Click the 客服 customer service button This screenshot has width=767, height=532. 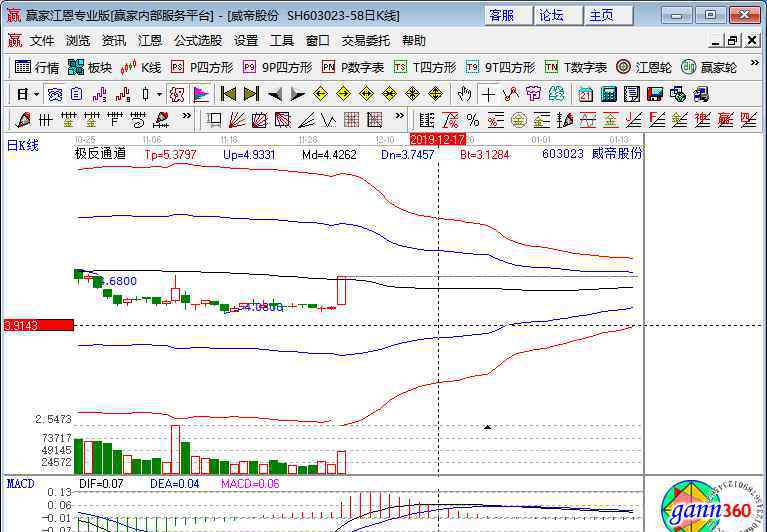508,16
